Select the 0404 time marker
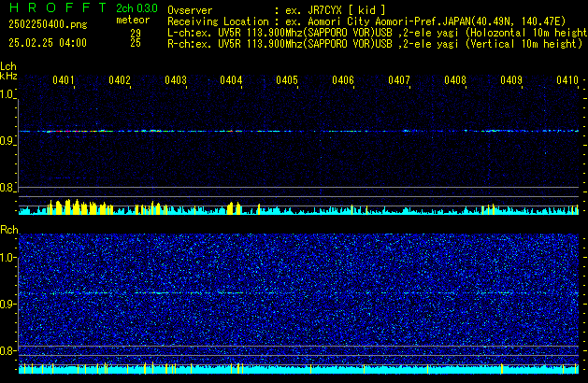Screen dimensions: 588x383 (x=232, y=80)
